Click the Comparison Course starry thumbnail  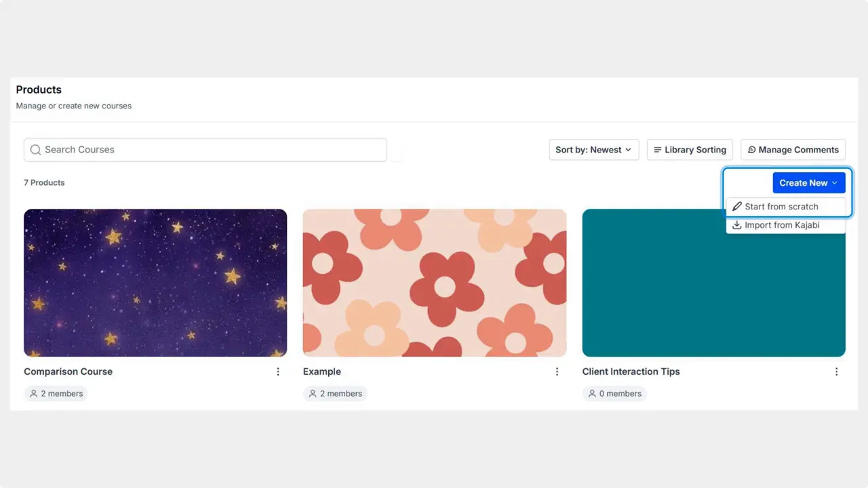pyautogui.click(x=155, y=283)
